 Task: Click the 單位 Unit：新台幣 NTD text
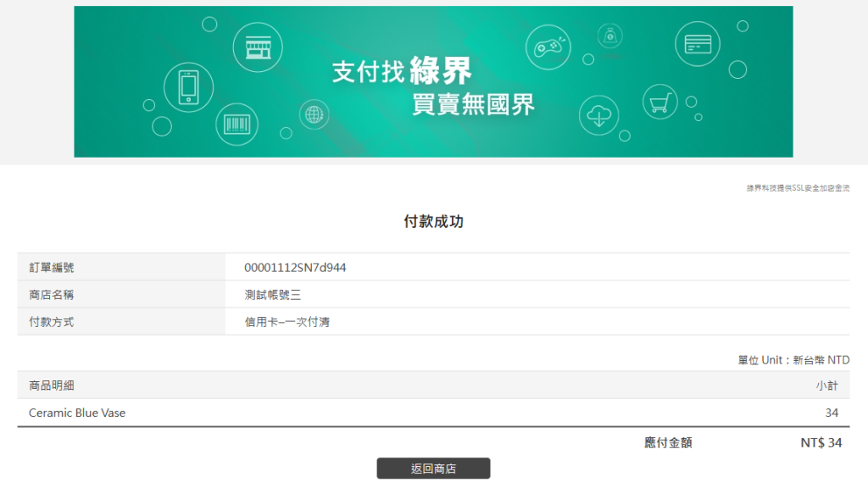[793, 360]
